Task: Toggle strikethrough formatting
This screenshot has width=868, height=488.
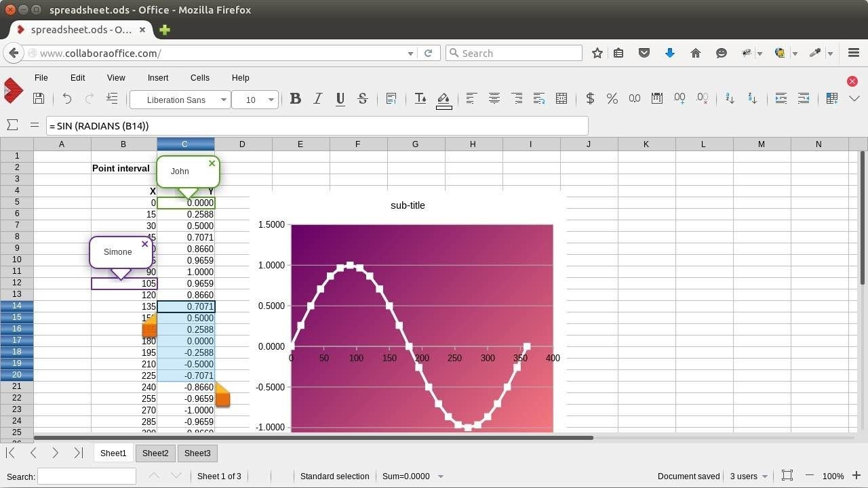Action: (363, 99)
